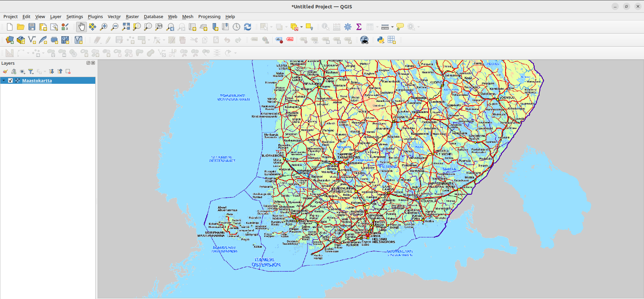Screen dimensions: 644x299
Task: Click Remove Layer/Group icon
Action: [x=68, y=71]
